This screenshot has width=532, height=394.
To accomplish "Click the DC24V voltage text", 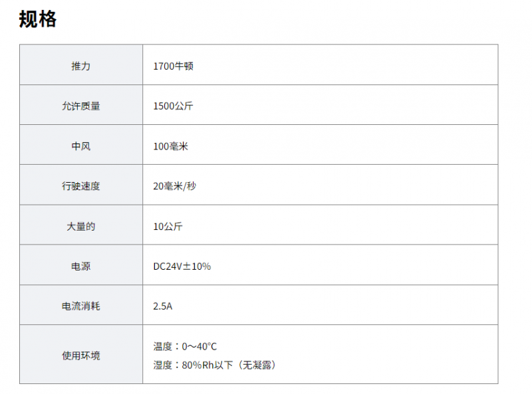I will click(166, 266).
